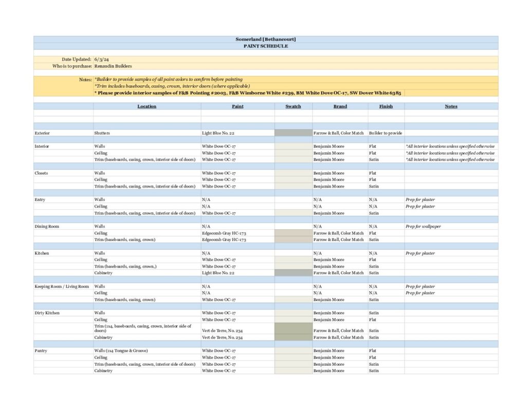Select the 'Dirty Kitchen' section label

coord(47,313)
